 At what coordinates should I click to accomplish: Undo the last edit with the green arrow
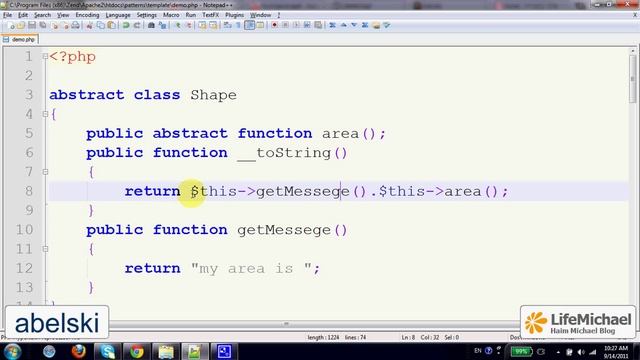pyautogui.click(x=126, y=25)
